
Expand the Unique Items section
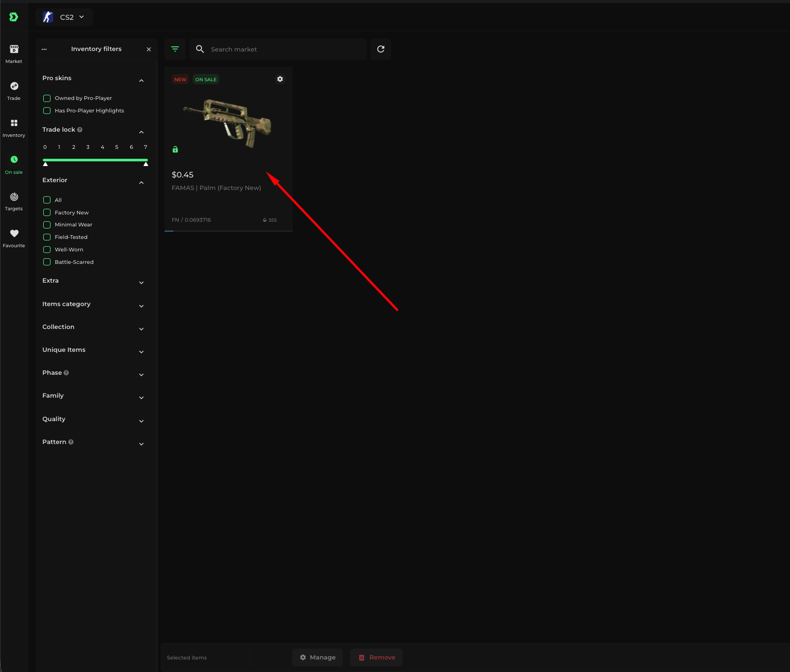click(142, 352)
